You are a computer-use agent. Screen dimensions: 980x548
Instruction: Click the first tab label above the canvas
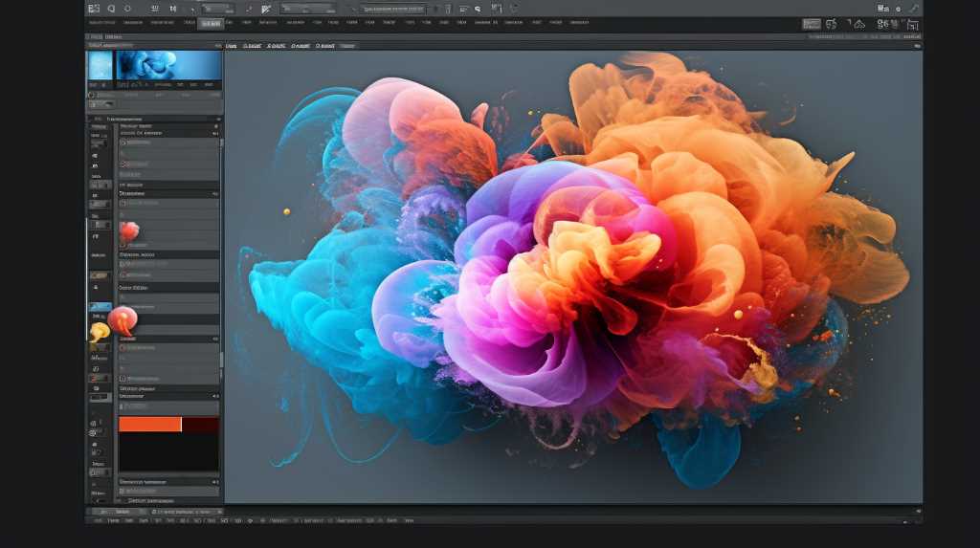point(232,46)
